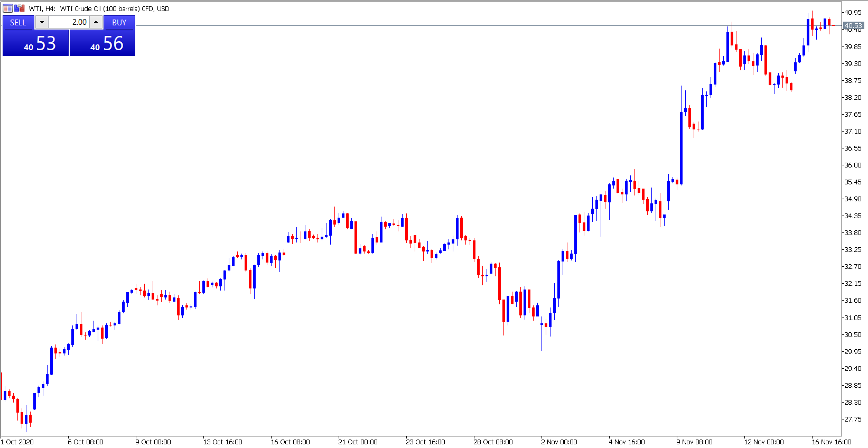This screenshot has width=868, height=448.
Task: Click the 39.85 price scale label
Action: click(x=853, y=46)
